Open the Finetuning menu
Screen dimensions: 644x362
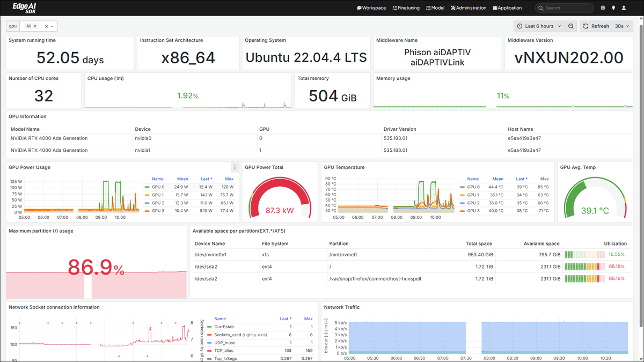[406, 8]
